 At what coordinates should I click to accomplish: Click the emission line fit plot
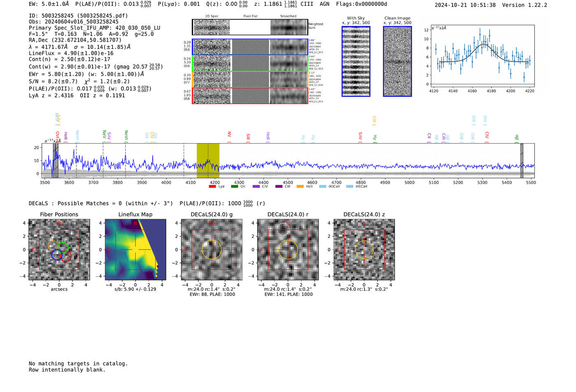tap(482, 56)
